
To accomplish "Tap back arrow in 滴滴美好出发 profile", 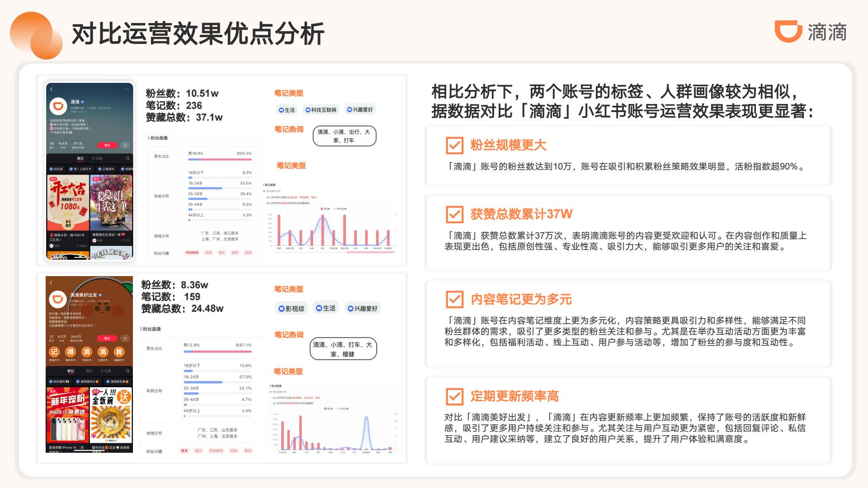I will (51, 282).
